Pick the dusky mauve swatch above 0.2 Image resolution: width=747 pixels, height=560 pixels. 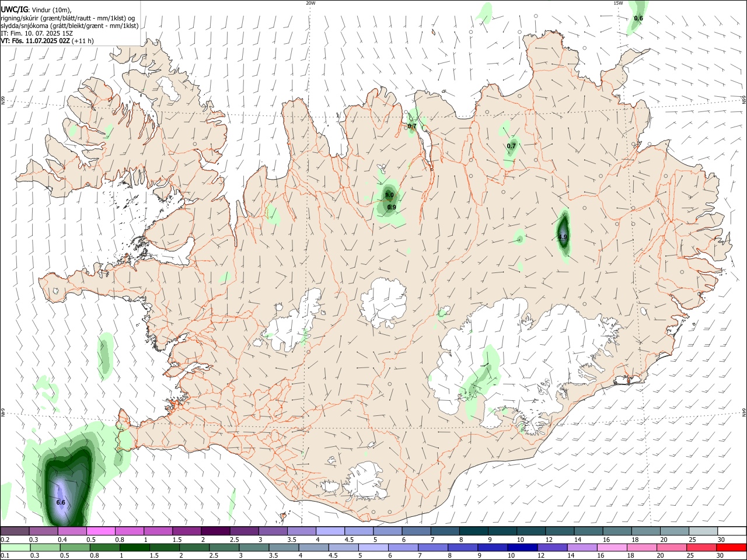[15, 531]
